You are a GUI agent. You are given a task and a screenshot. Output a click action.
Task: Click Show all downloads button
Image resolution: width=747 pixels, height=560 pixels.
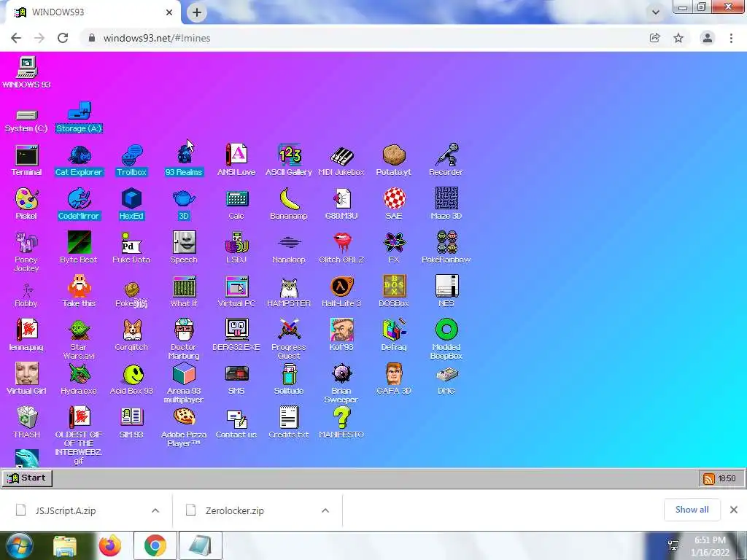pos(692,510)
